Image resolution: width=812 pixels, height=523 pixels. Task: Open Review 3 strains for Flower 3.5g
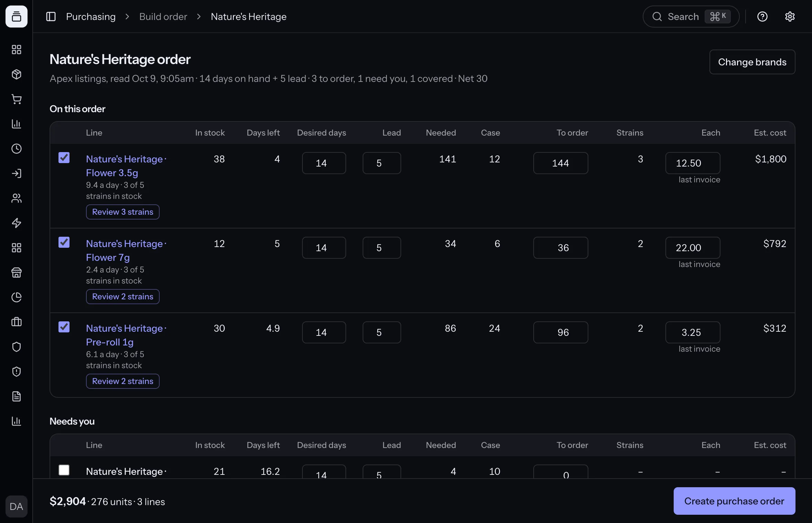[x=123, y=212]
